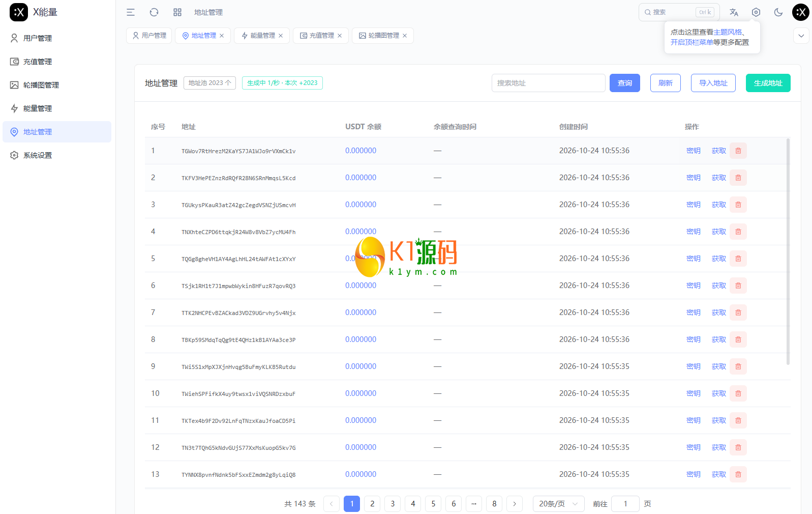Click the top 搜索 search box
This screenshot has height=514, width=812.
(x=679, y=12)
